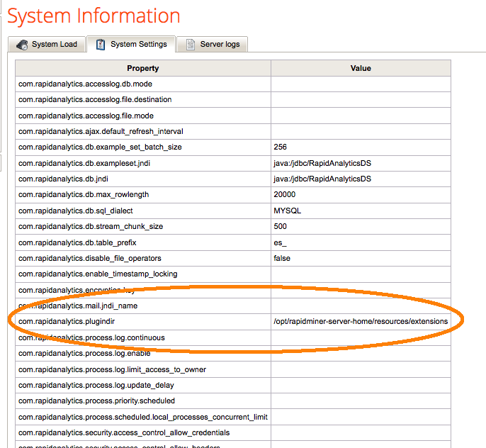Click the empty value cell for mail.jndi_name
This screenshot has height=448, width=486.
coord(361,306)
